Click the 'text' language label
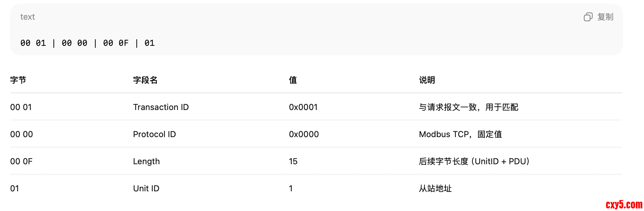Viewport: 644px width, 211px height. coord(27,17)
